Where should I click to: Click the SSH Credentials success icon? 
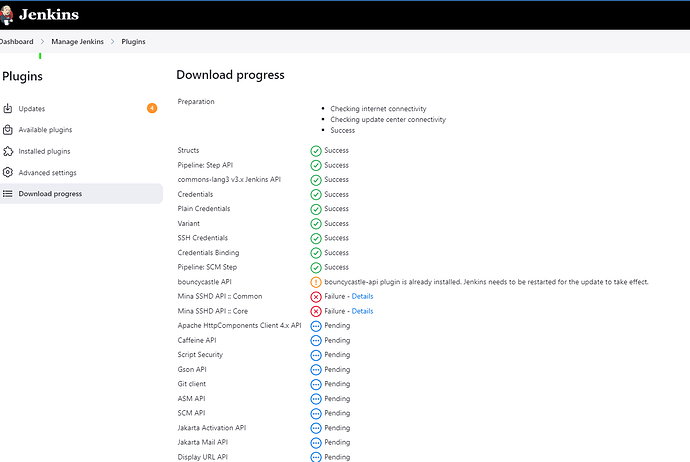316,238
